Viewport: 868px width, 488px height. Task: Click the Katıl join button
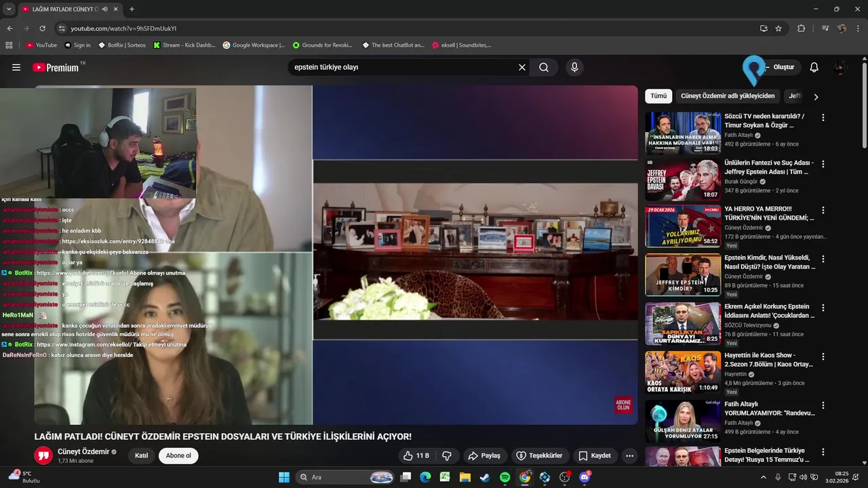pyautogui.click(x=141, y=455)
